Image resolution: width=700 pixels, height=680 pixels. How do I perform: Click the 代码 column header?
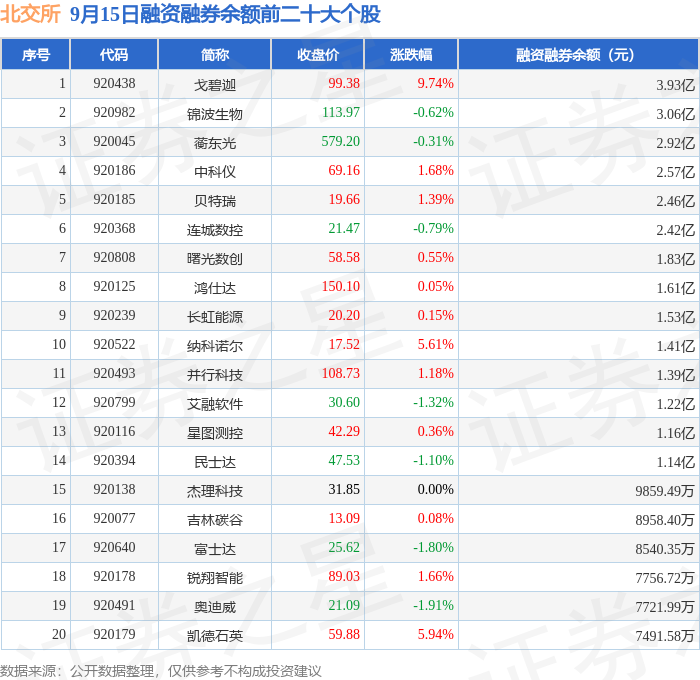click(x=114, y=54)
